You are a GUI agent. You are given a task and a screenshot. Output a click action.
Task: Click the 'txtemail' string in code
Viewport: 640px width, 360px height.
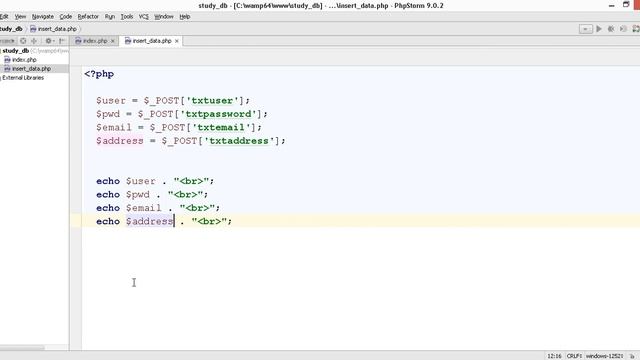click(x=221, y=128)
